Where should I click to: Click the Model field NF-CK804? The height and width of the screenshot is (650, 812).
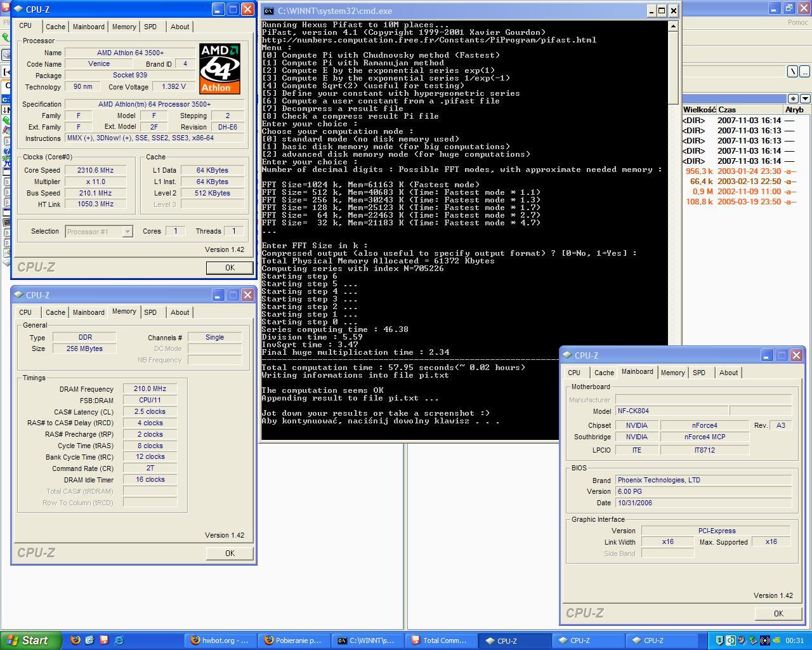coord(672,411)
